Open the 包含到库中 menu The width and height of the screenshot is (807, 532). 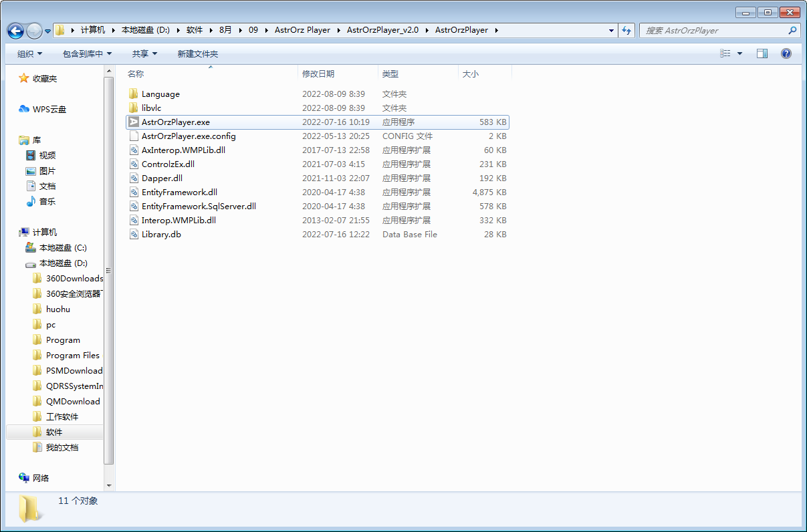point(87,53)
